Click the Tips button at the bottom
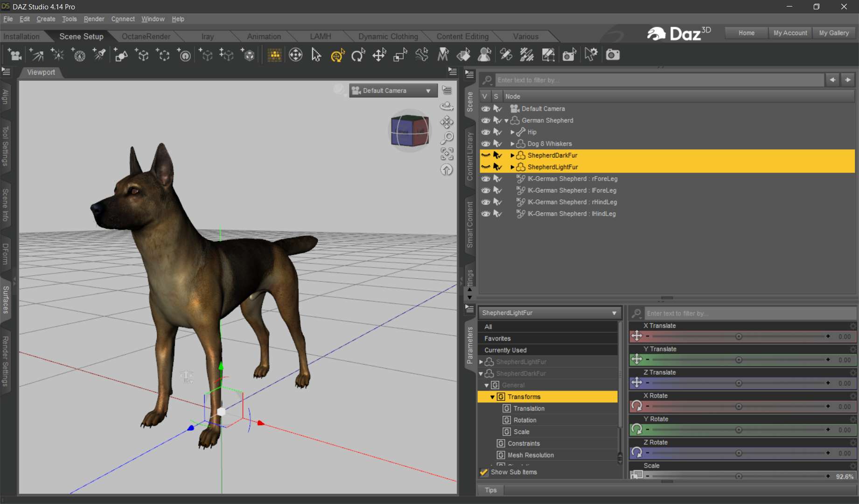 click(x=490, y=490)
